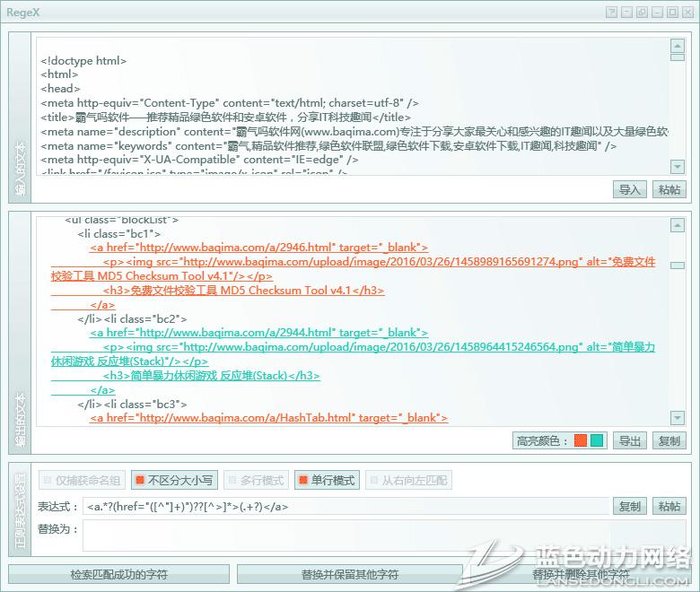Enable 从右向左匹配 option
This screenshot has height=592, width=700.
tap(407, 481)
